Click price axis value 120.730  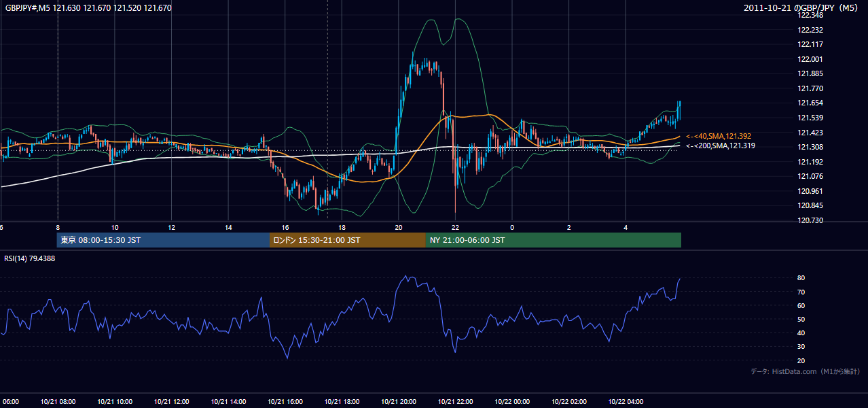[x=810, y=220]
